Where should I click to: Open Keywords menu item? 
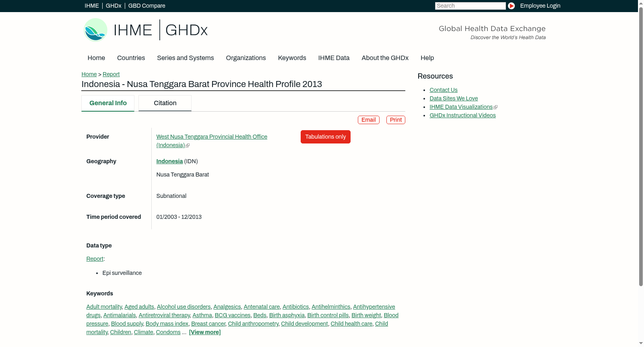pyautogui.click(x=292, y=58)
